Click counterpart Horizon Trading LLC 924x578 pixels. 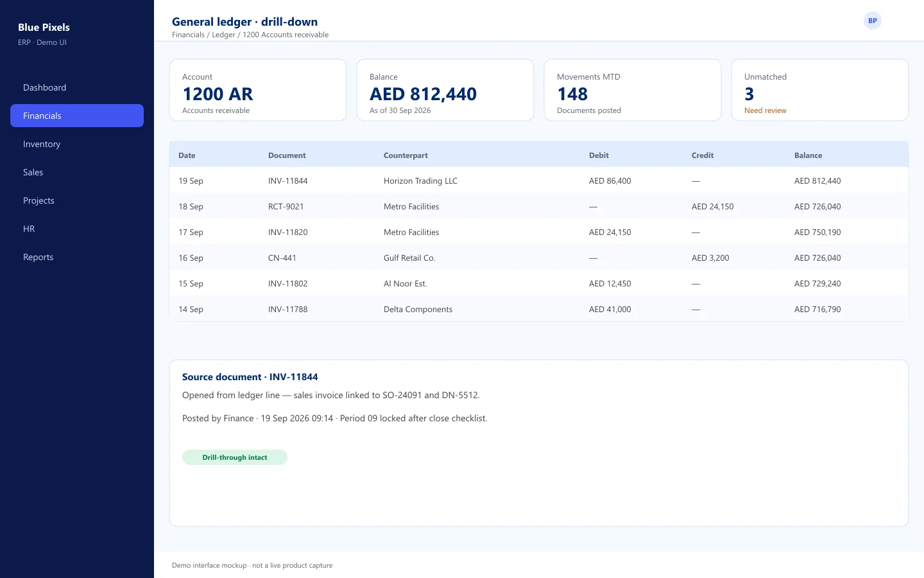pyautogui.click(x=420, y=181)
